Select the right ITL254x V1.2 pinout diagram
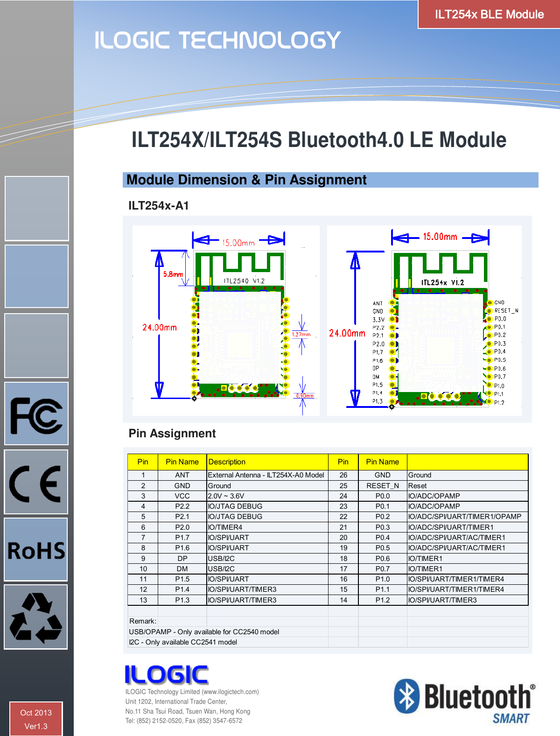 click(424, 321)
